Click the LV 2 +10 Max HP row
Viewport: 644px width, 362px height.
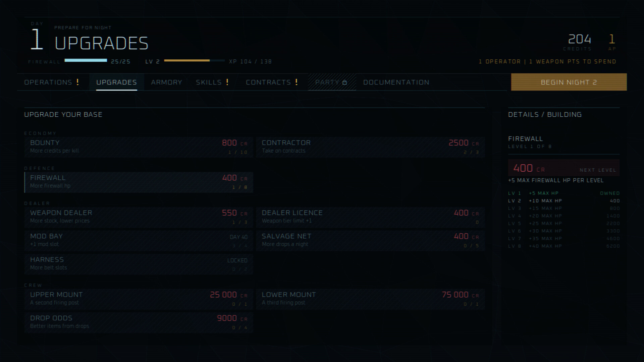pyautogui.click(x=564, y=201)
